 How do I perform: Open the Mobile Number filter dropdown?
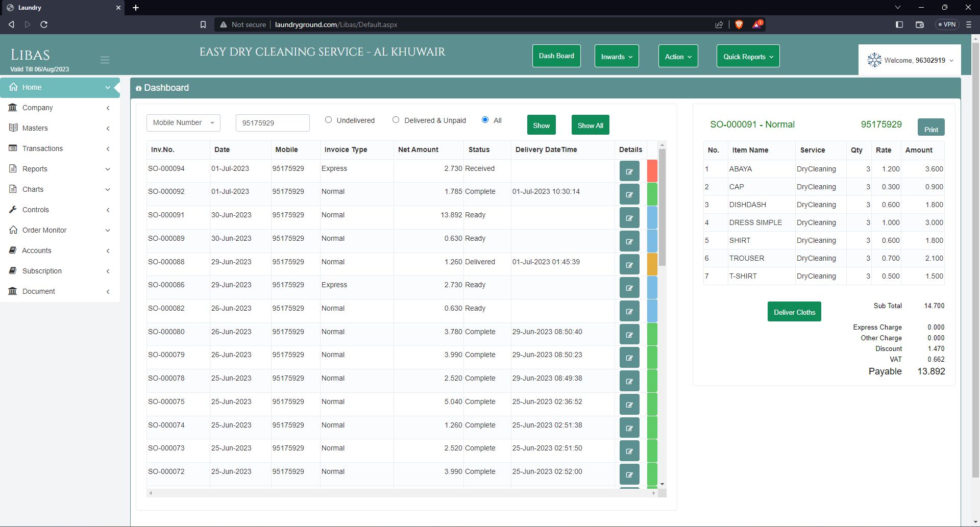tap(183, 122)
